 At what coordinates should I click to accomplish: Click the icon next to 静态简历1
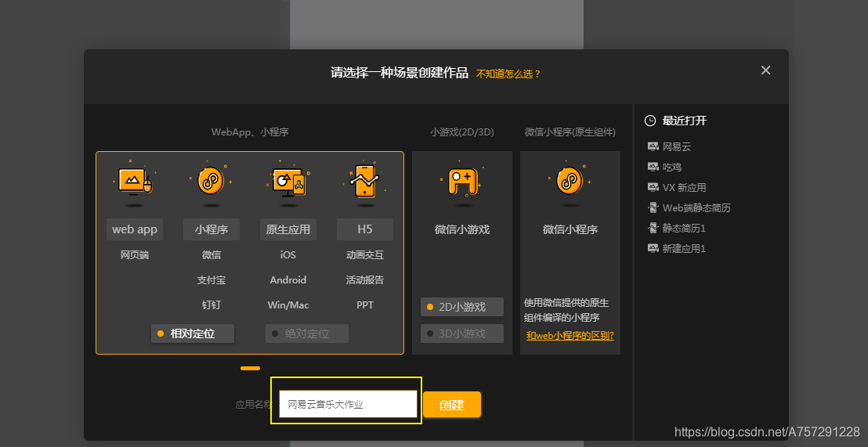(653, 227)
